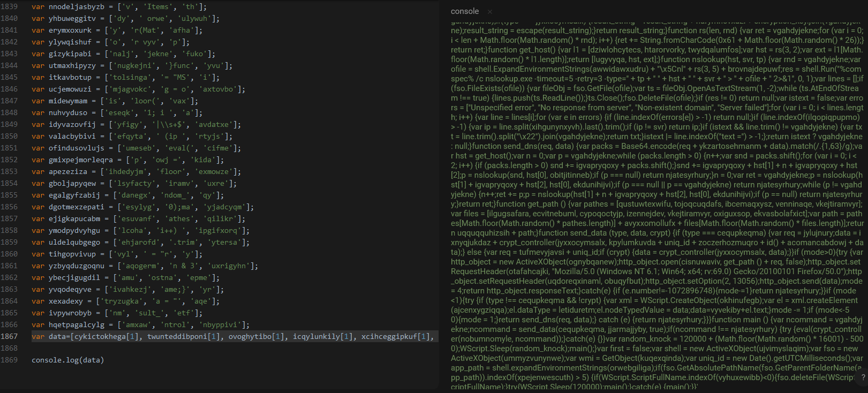868x393 pixels.
Task: Click line number 1869 in the gutter
Action: click(9, 360)
